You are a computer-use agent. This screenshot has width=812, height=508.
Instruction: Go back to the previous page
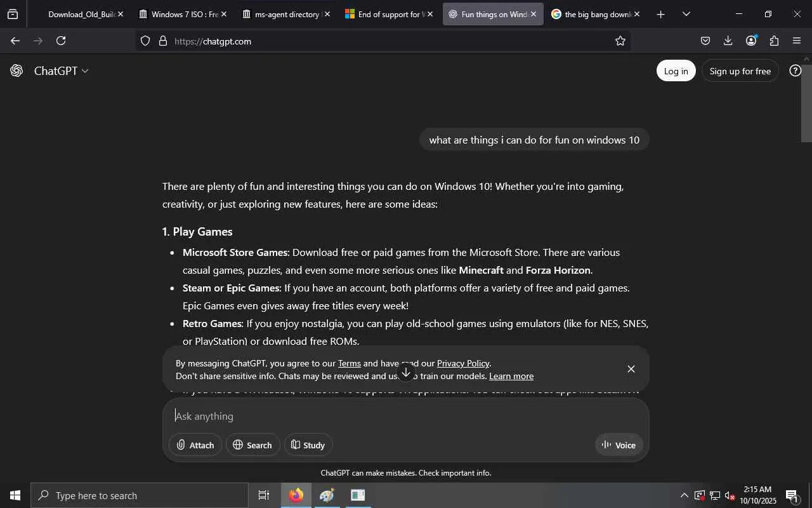pos(15,41)
